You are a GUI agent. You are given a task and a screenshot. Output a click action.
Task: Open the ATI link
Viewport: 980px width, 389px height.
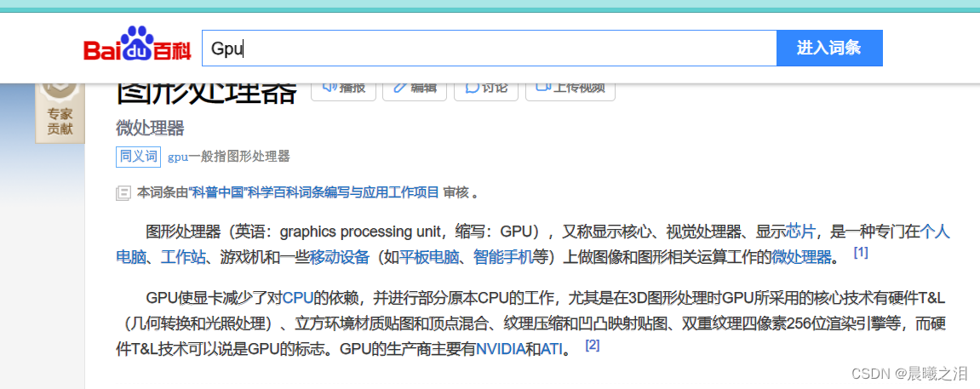tap(551, 349)
